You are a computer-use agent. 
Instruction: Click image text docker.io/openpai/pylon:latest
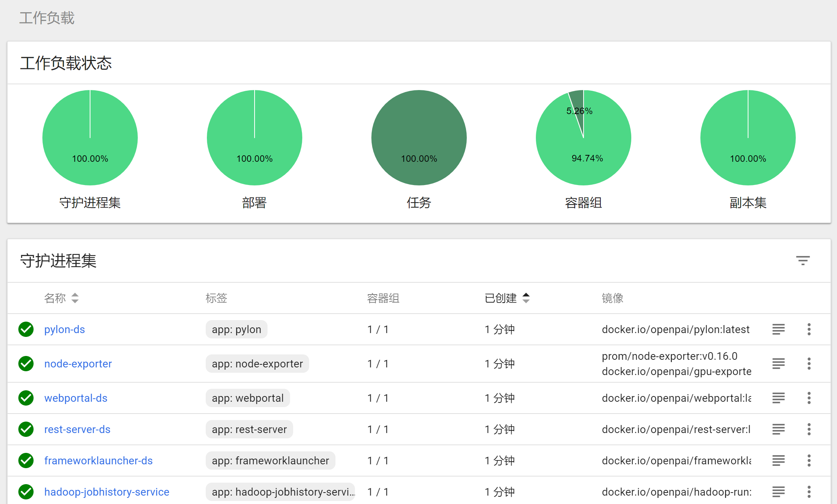676,329
